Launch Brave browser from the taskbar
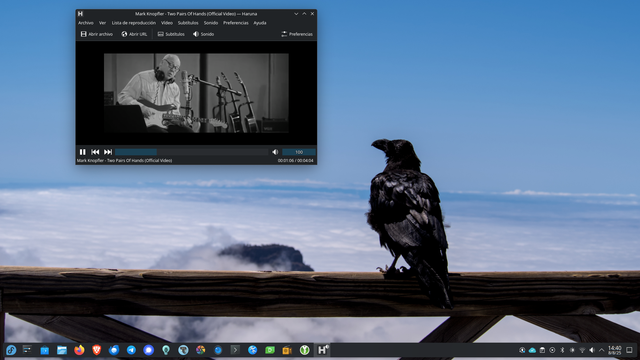 point(96,350)
